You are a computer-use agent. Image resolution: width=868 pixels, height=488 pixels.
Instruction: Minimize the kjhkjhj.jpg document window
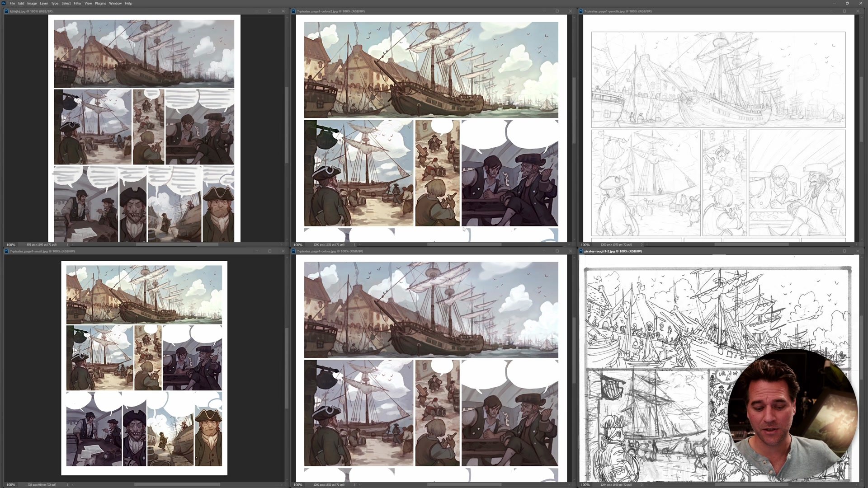[x=256, y=10]
